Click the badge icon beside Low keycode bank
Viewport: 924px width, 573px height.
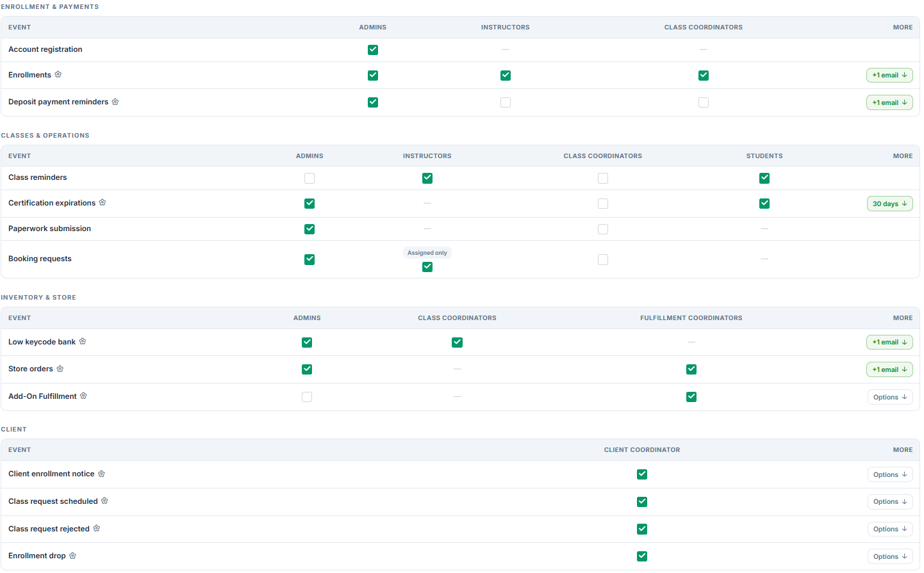[83, 342]
